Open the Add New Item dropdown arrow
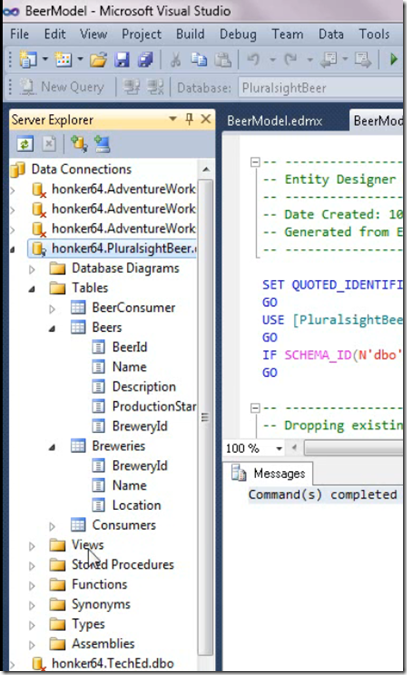Screen dimensions: 407x675 coord(80,59)
